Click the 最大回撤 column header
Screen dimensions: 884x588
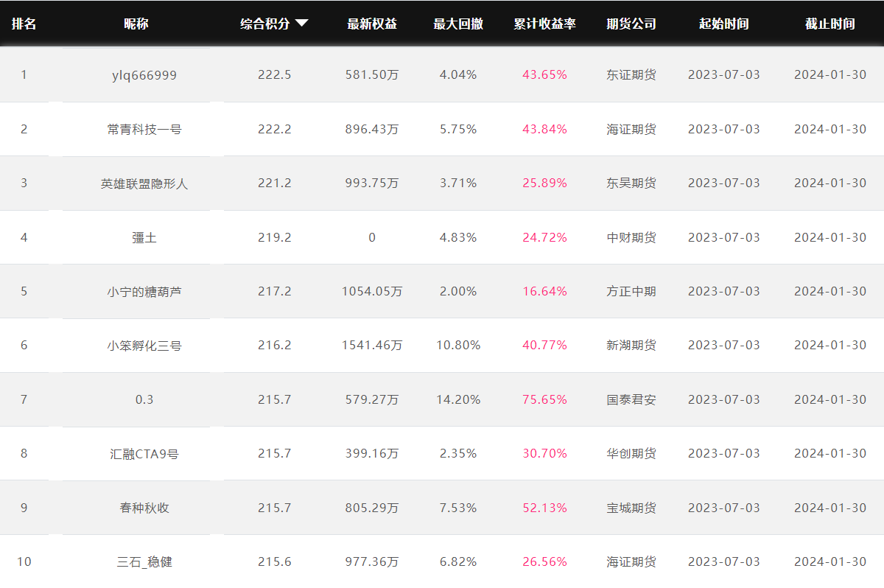pos(458,24)
